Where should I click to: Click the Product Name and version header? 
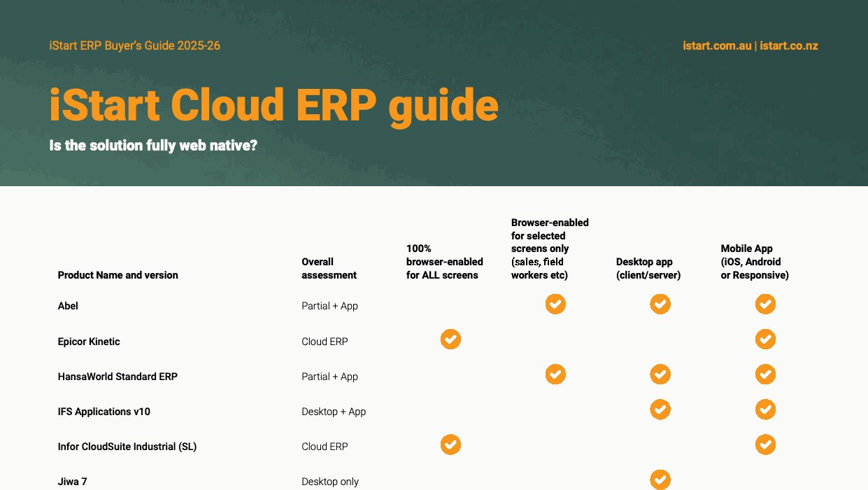118,275
